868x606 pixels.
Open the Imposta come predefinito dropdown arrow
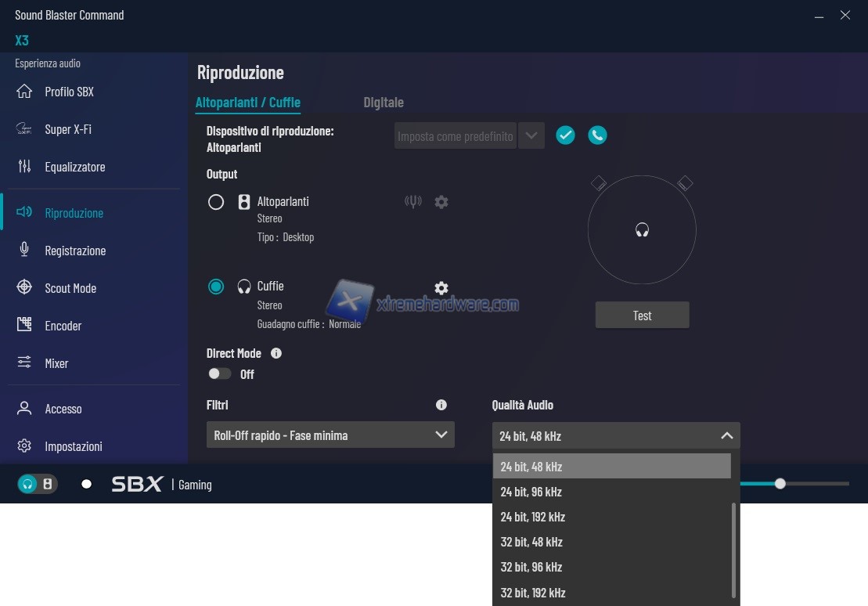pos(531,136)
